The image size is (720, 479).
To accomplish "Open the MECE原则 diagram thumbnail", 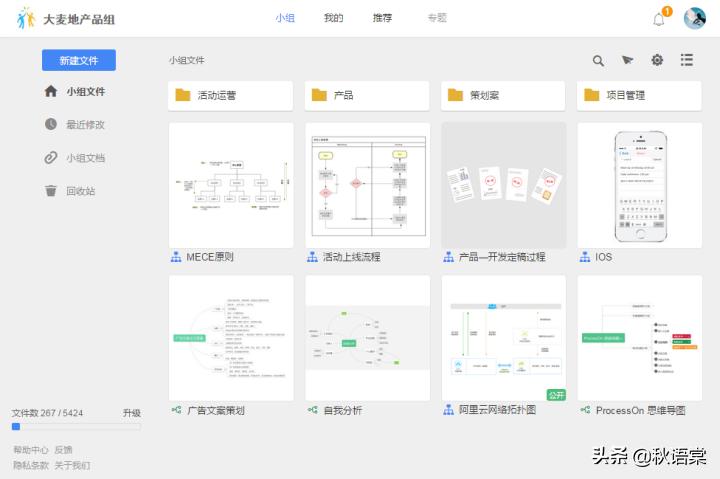I will tap(231, 185).
